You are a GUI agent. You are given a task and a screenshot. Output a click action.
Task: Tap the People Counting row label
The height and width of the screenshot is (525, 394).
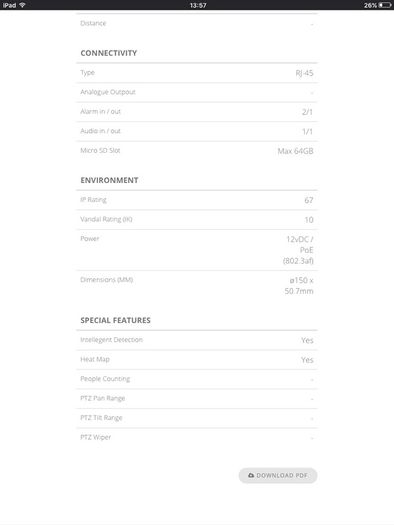[105, 379]
